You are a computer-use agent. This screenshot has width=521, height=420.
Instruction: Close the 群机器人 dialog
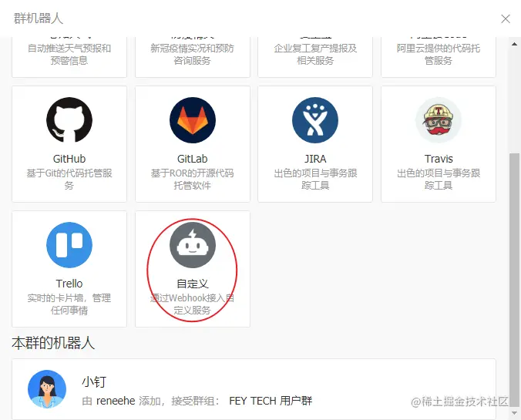pyautogui.click(x=506, y=18)
